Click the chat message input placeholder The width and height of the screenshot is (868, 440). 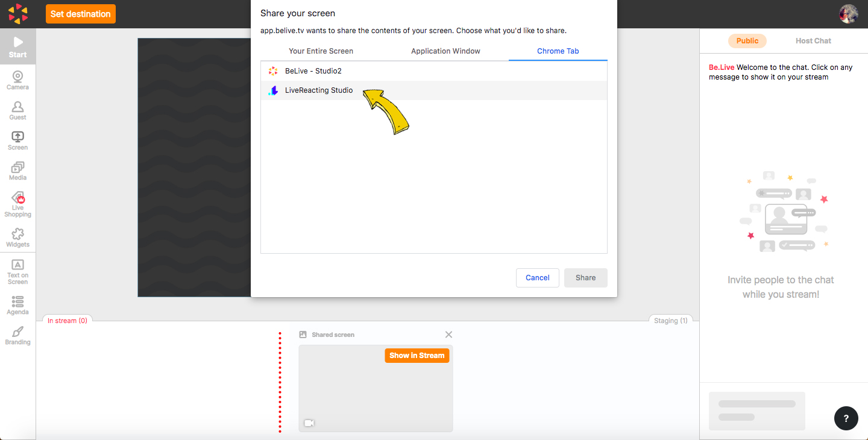[x=757, y=410]
